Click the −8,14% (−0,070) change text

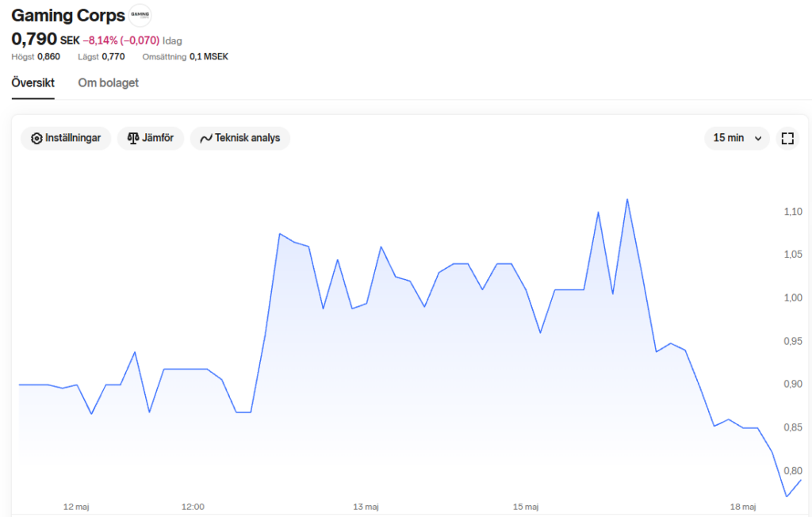[121, 40]
